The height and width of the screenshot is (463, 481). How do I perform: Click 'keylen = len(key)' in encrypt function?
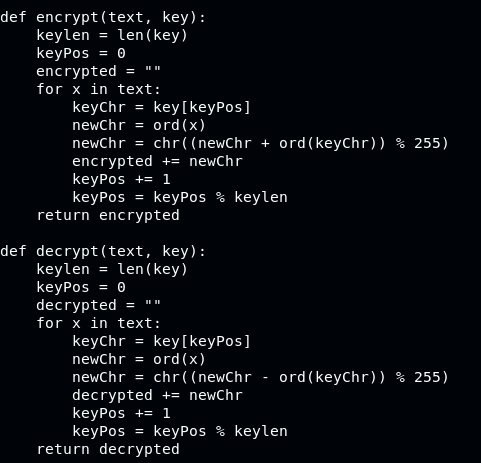tap(112, 35)
